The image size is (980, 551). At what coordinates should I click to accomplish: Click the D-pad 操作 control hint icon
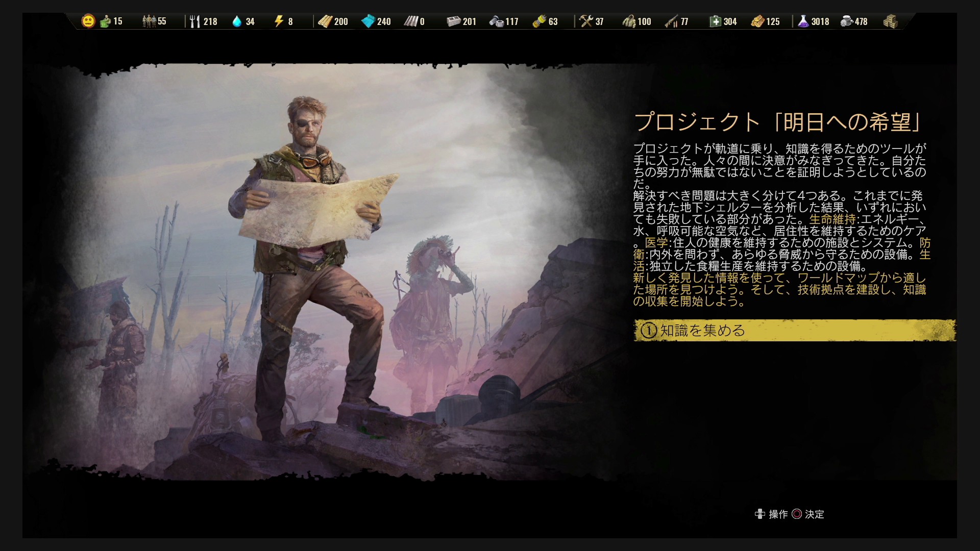tap(760, 514)
